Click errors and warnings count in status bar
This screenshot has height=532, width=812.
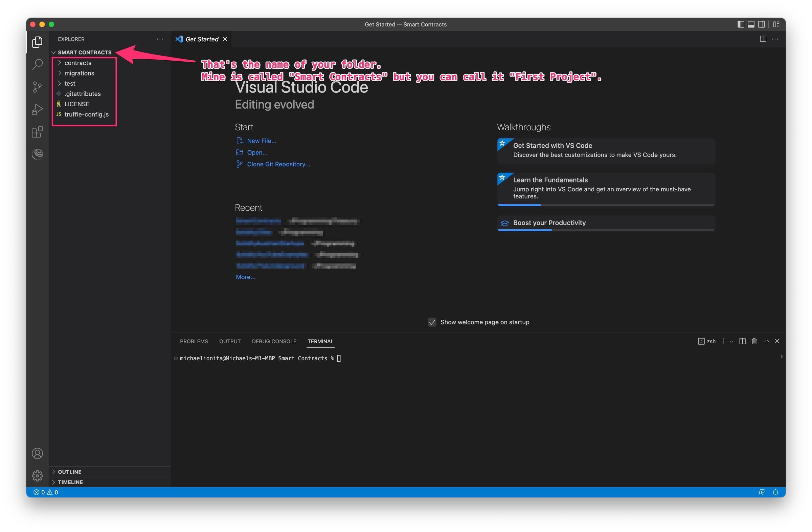click(46, 492)
